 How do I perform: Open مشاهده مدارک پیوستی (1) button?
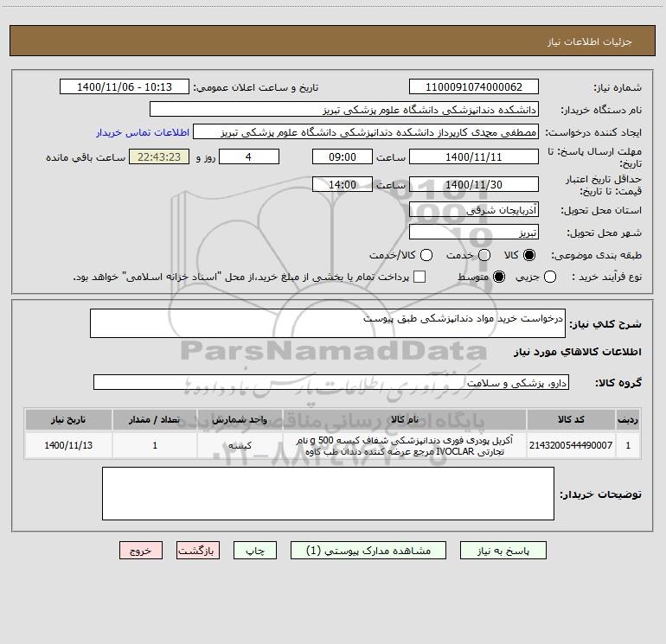point(368,550)
